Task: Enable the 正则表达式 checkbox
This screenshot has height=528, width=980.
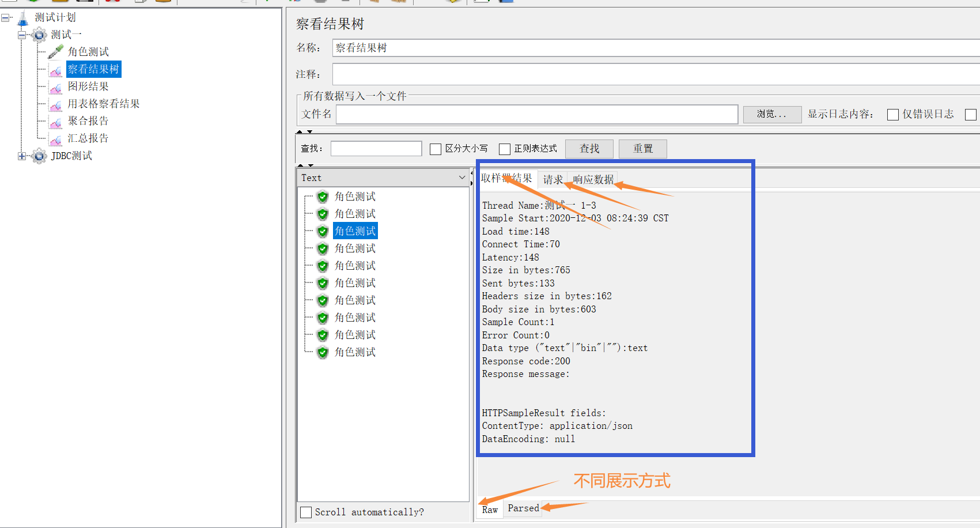Action: coord(505,149)
